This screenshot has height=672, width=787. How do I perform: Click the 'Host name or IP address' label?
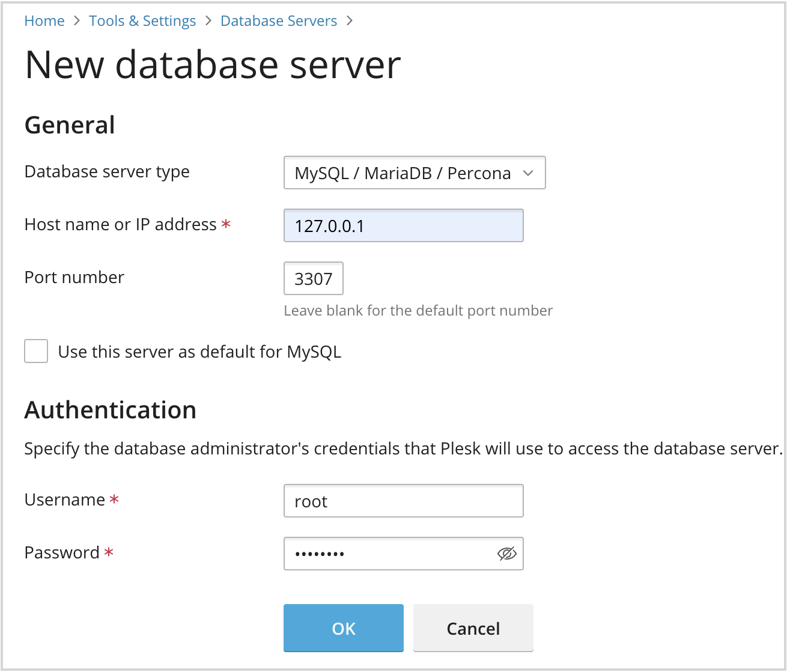tap(120, 225)
